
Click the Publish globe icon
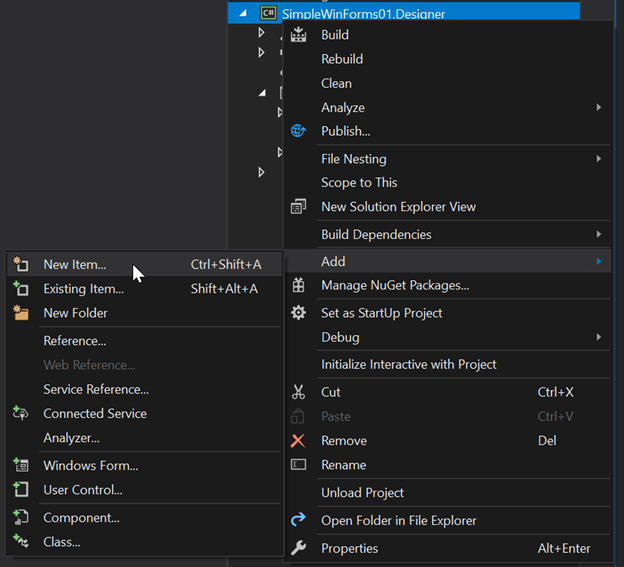click(x=298, y=131)
